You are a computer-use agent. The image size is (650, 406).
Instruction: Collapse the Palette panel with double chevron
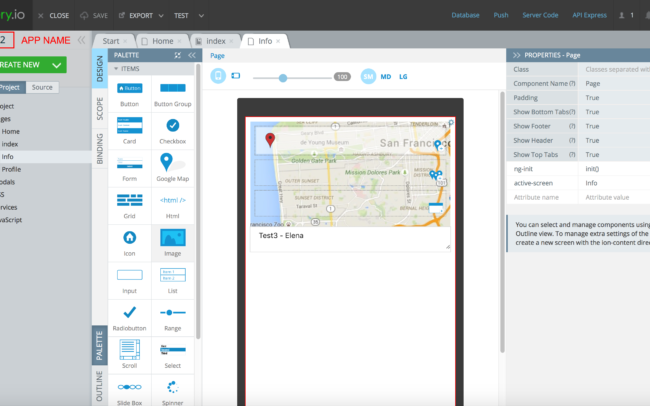192,55
